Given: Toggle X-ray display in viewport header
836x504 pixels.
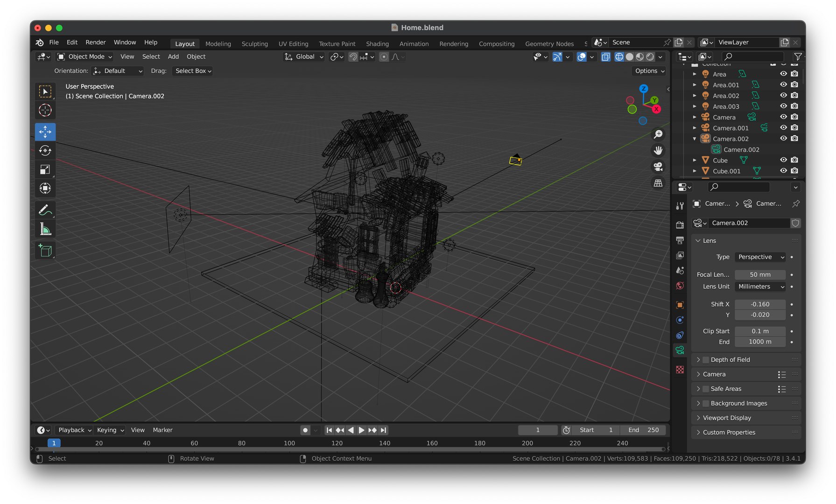Looking at the screenshot, I should tap(606, 57).
